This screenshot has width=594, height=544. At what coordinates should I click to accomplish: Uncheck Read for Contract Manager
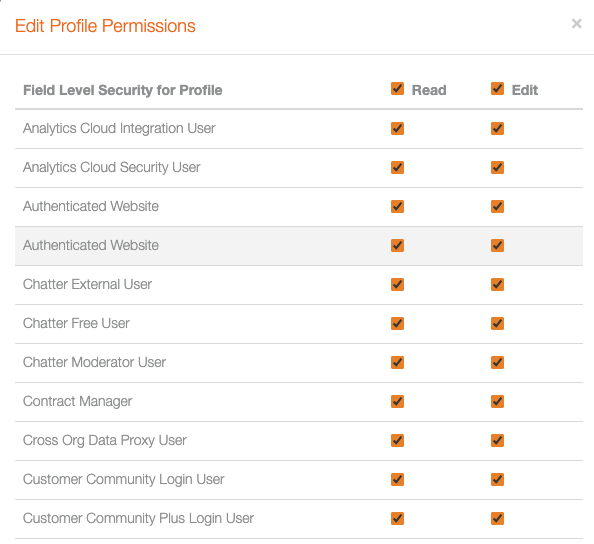click(397, 402)
